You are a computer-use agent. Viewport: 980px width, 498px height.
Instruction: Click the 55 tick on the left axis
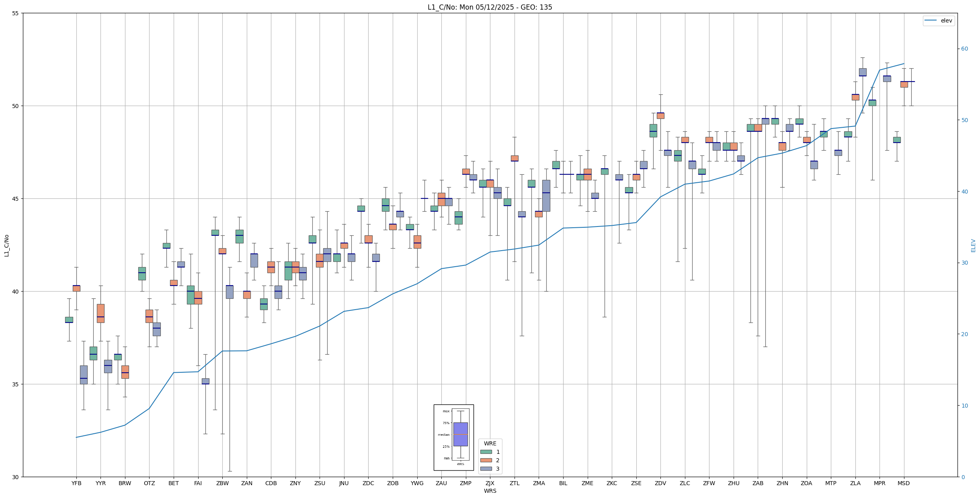tap(16, 13)
